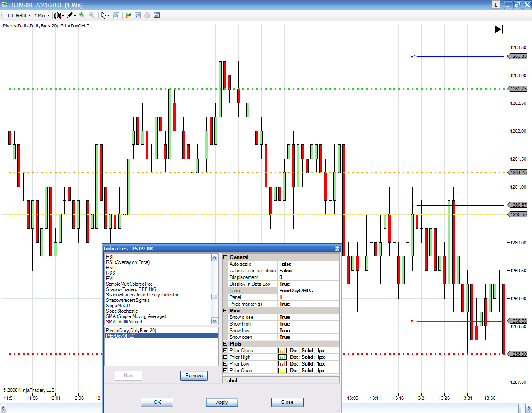
Task: Toggle the Price marker(s) True value
Action: (x=308, y=304)
